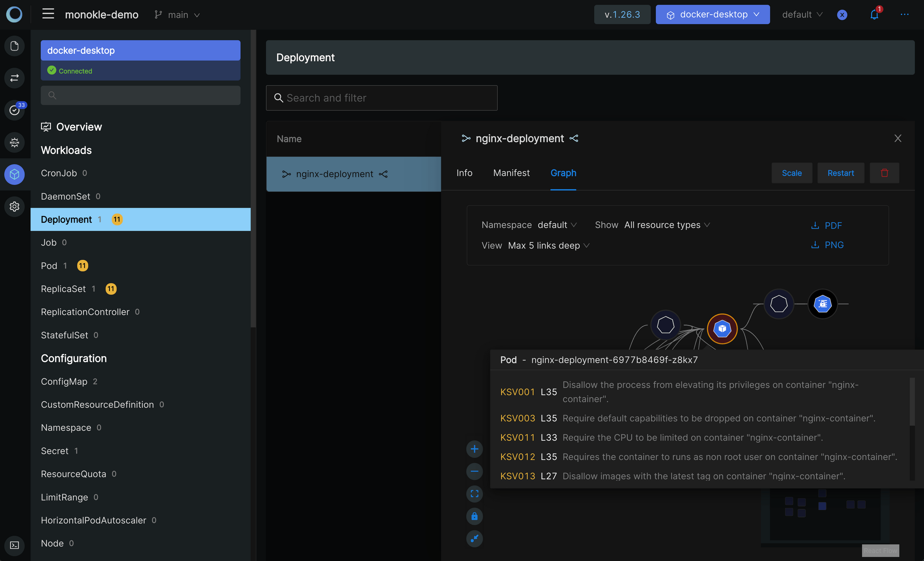Viewport: 924px width, 561px height.
Task: Click the notifications bell icon
Action: [874, 15]
